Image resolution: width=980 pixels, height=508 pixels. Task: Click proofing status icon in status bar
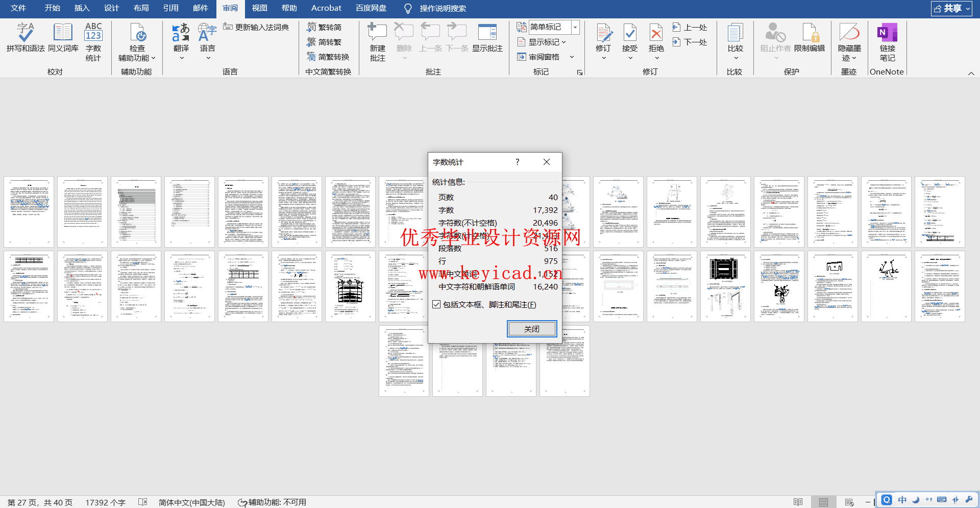pyautogui.click(x=143, y=502)
